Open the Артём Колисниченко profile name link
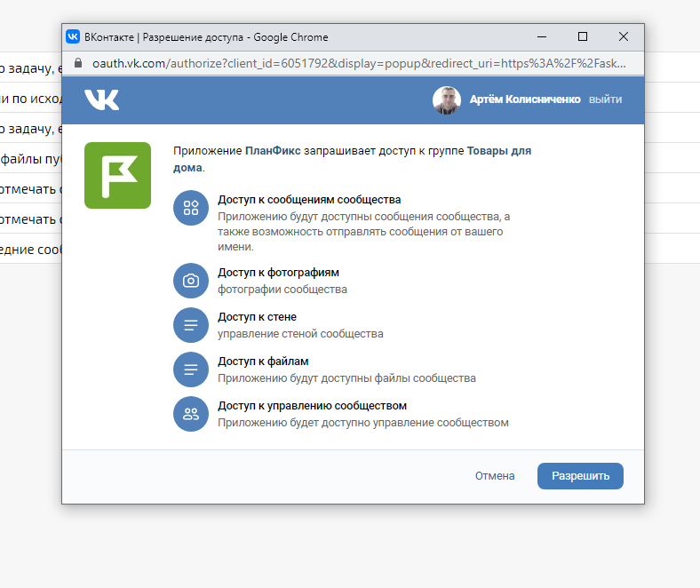This screenshot has width=700, height=588. (x=524, y=99)
